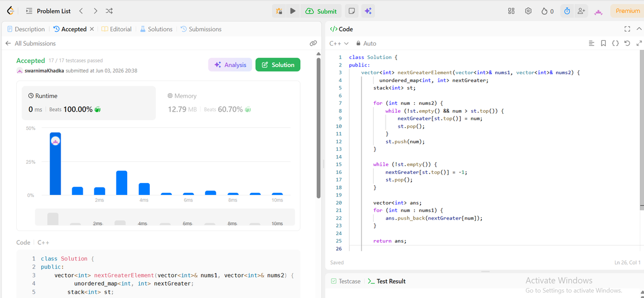The height and width of the screenshot is (298, 644).
Task: Submit the solution
Action: 321,11
